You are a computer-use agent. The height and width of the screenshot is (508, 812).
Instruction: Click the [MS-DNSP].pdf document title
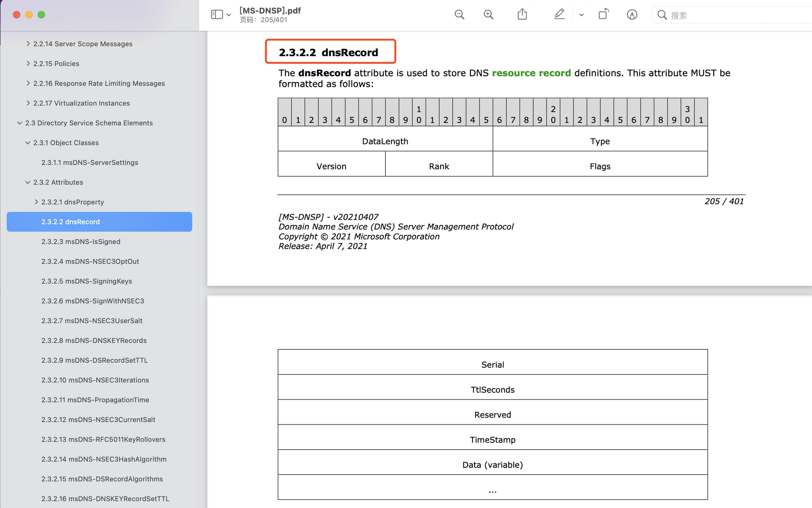[x=270, y=11]
